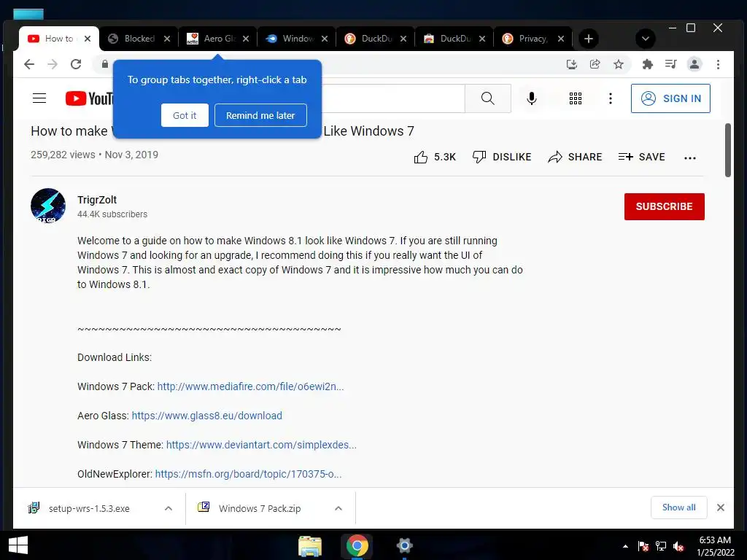Open YouTube settings three-dot menu
This screenshot has width=747, height=560.
pyautogui.click(x=611, y=98)
